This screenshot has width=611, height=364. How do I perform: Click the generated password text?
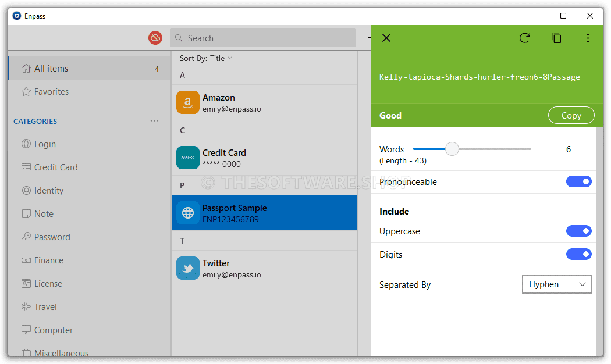[x=479, y=77]
